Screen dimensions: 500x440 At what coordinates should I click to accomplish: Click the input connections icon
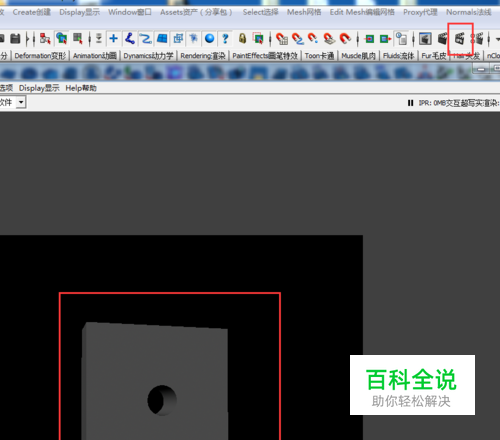click(x=369, y=39)
